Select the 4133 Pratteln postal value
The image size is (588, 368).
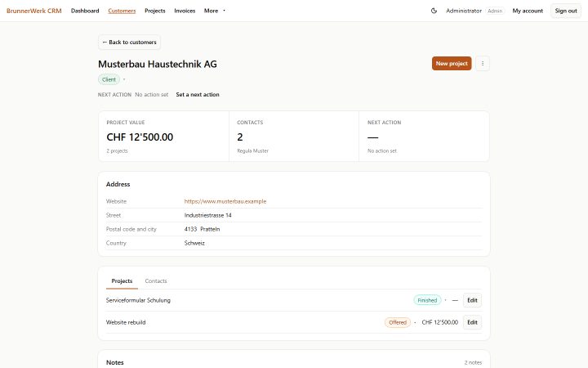point(203,229)
